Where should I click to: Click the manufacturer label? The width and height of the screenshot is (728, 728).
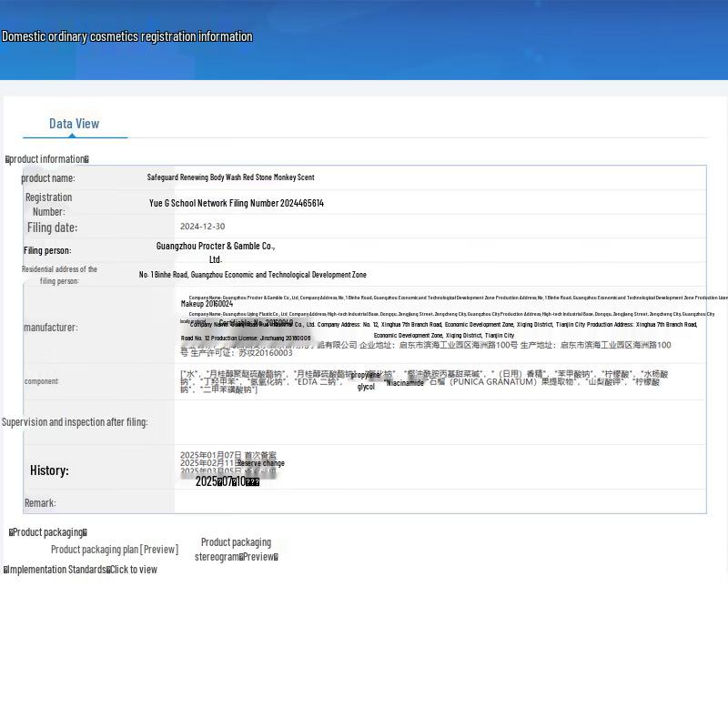pyautogui.click(x=51, y=328)
